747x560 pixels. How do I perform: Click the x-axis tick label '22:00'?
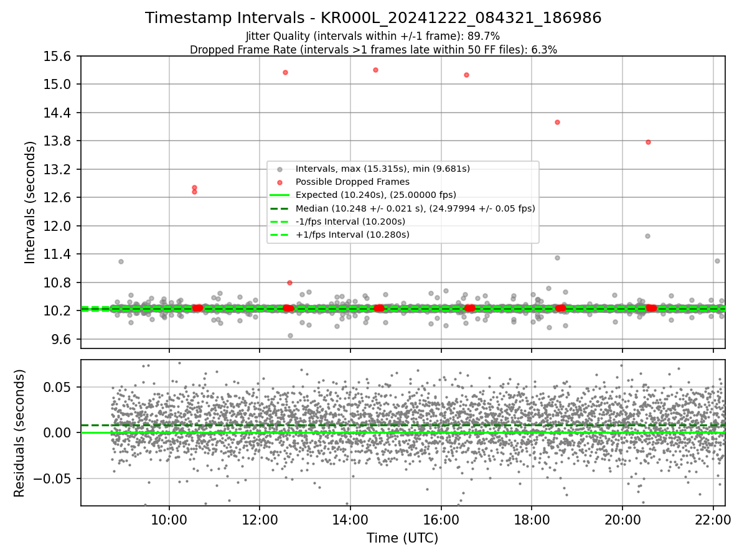pos(713,520)
